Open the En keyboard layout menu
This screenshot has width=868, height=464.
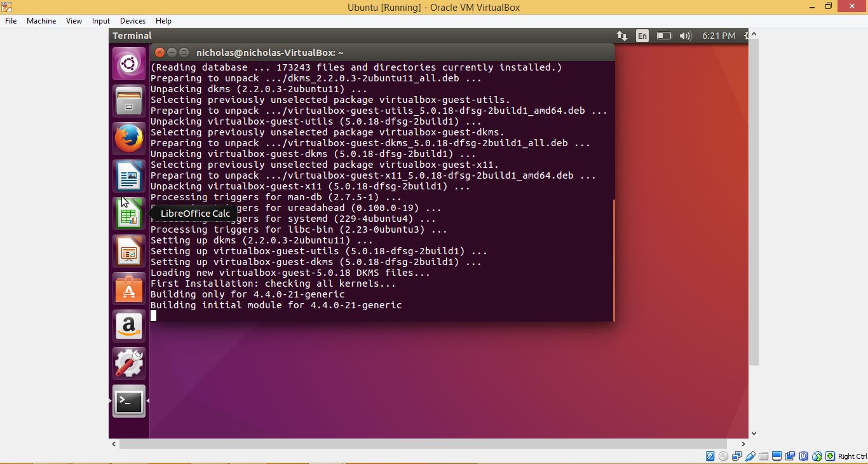click(x=642, y=36)
